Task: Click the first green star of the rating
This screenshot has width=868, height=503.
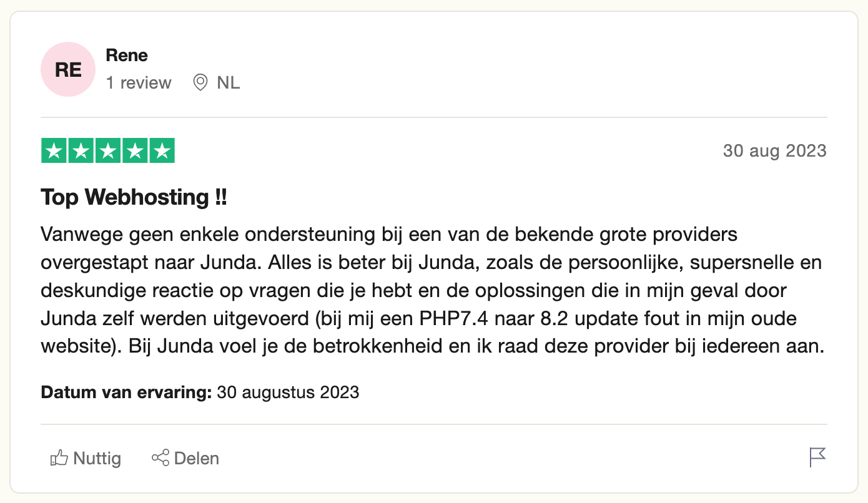Action: coord(53,150)
